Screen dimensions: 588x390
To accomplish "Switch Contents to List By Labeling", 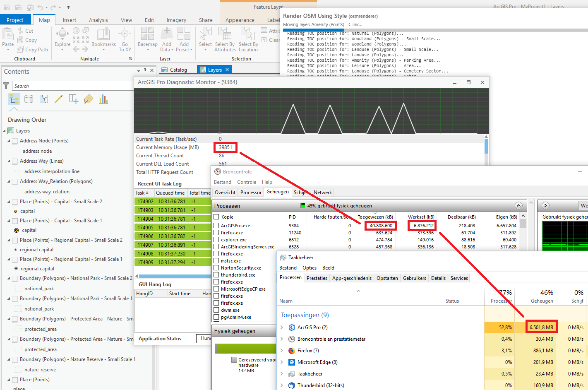I will (89, 99).
